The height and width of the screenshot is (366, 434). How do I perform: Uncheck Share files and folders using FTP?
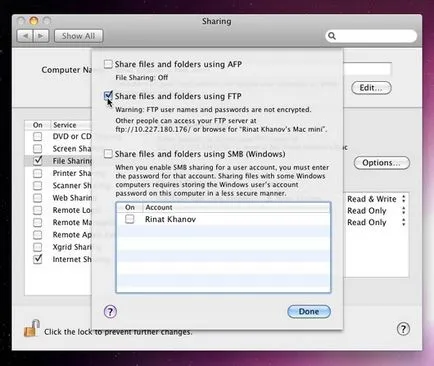[x=108, y=96]
